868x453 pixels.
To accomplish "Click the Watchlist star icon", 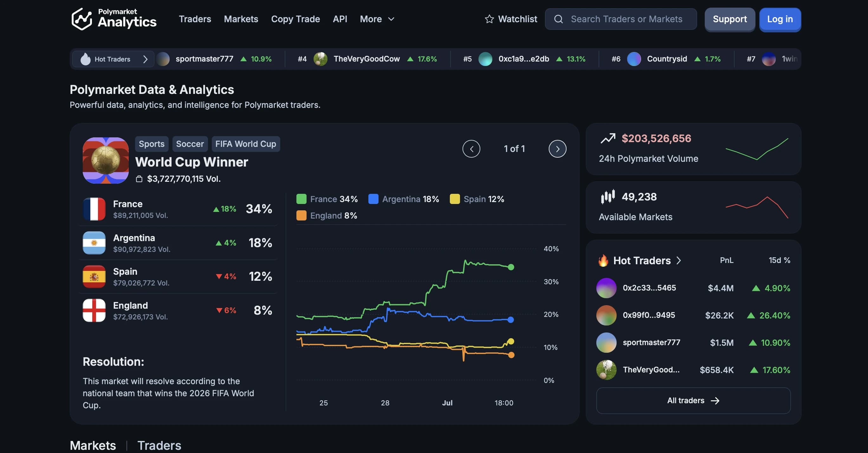I will pyautogui.click(x=489, y=19).
